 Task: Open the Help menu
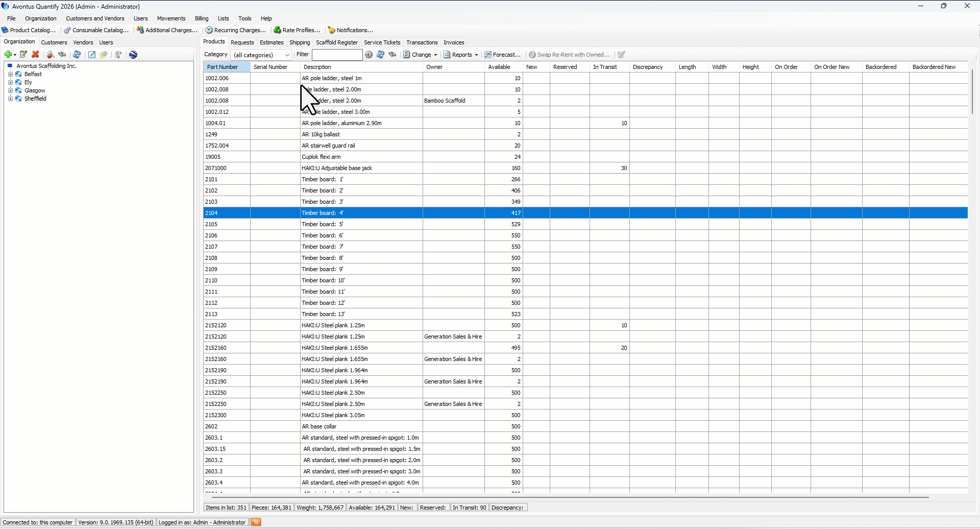[266, 18]
